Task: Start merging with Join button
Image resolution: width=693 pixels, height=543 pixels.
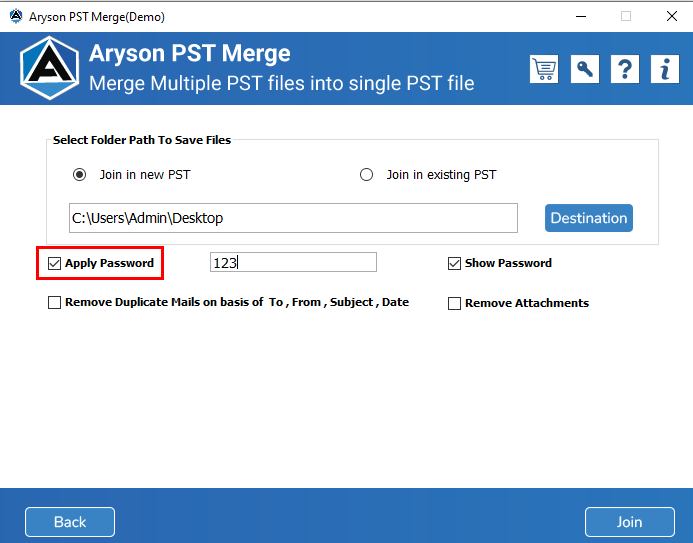Action: (630, 522)
